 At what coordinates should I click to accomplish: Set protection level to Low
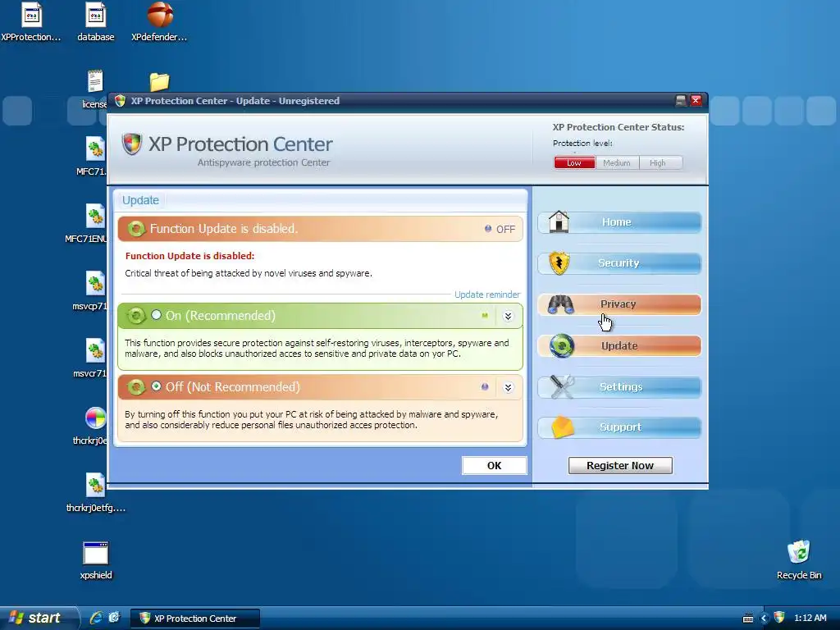coord(574,163)
